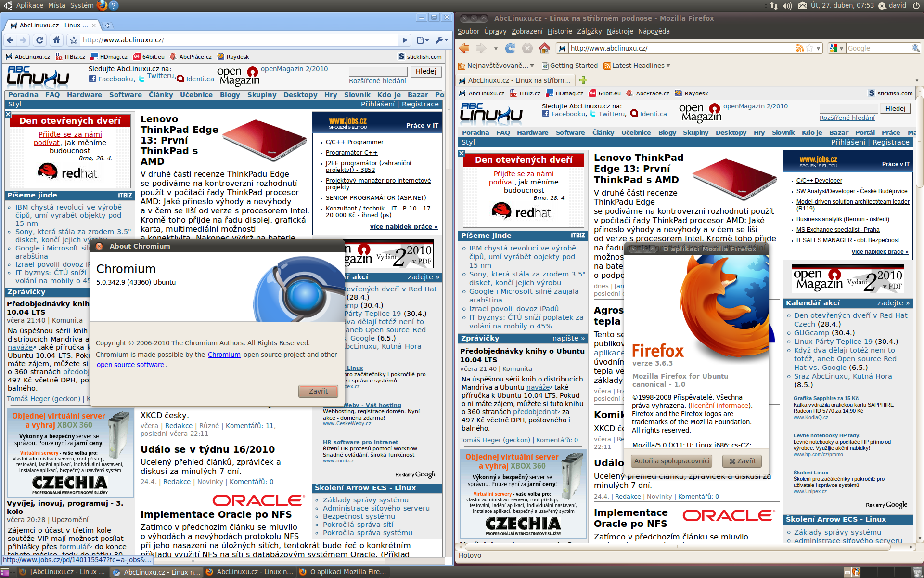The image size is (924, 578).
Task: Open stickfish.com link in Chromium
Action: [x=420, y=57]
